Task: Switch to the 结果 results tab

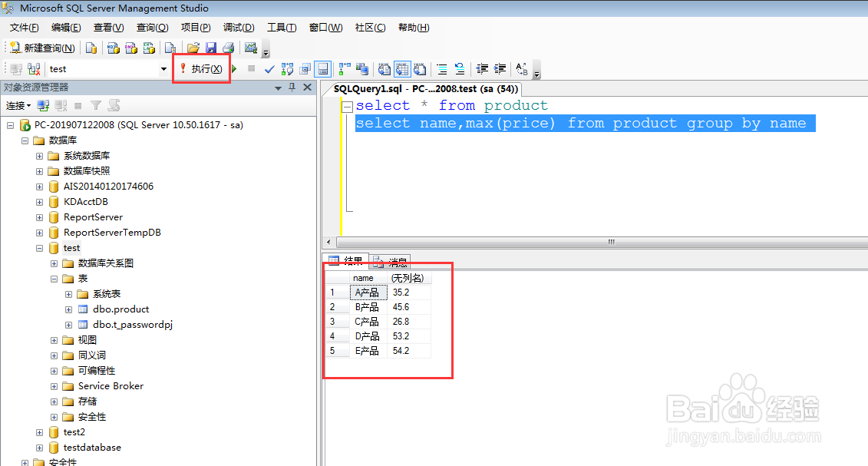Action: tap(346, 261)
